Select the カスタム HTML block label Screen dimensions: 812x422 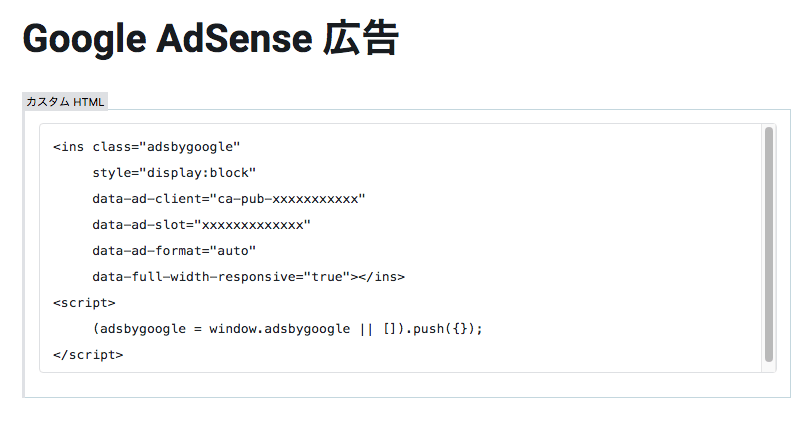pos(65,101)
